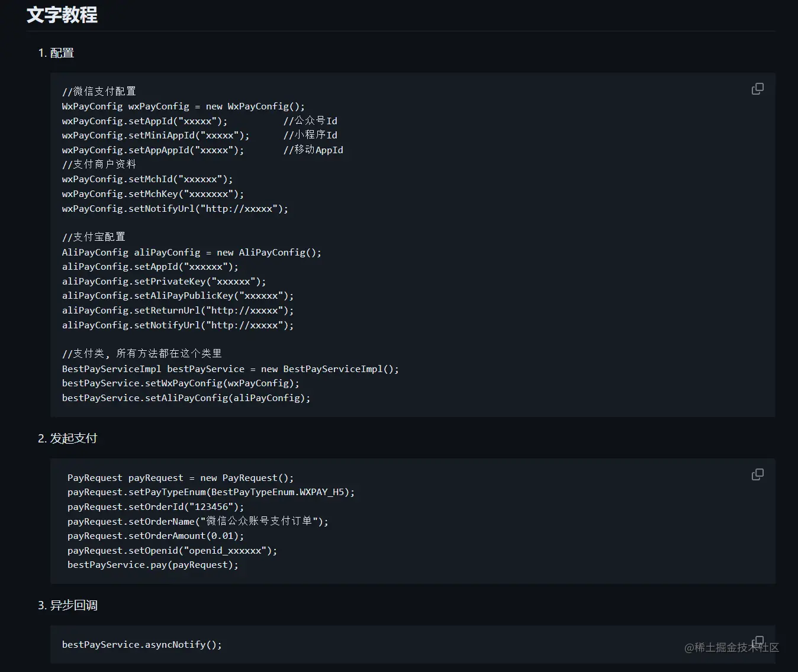Click the wxPayConfig.setMchKey line

pos(153,194)
